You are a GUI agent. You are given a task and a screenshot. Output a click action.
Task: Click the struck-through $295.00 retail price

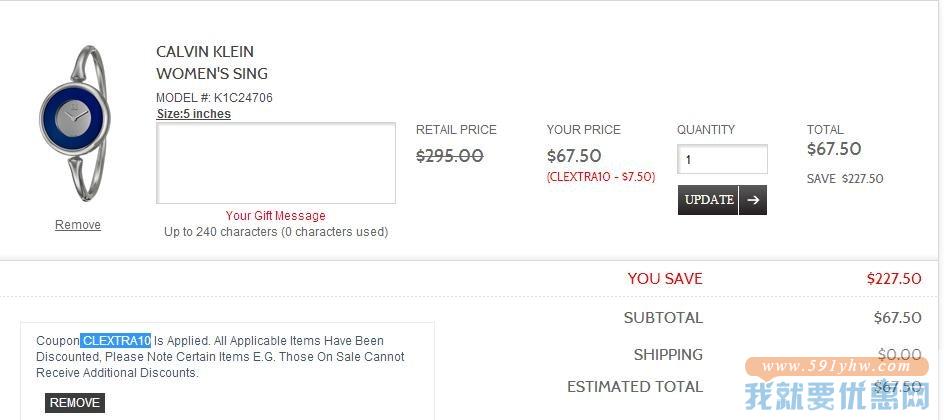coord(450,156)
